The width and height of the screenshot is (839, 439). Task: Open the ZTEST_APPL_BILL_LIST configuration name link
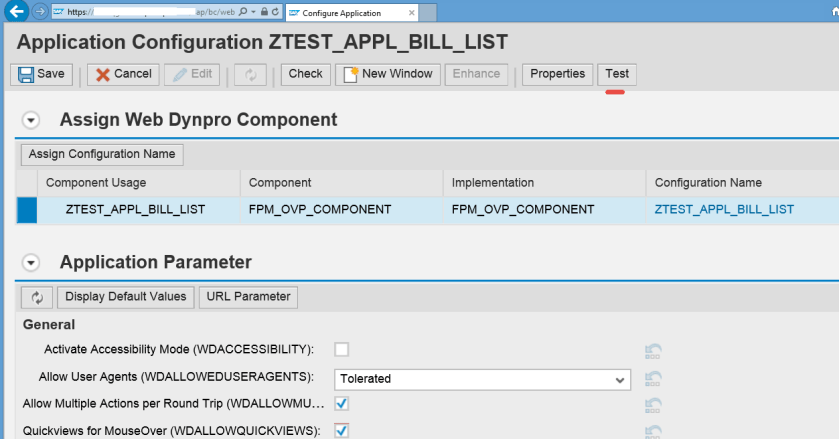tap(724, 210)
